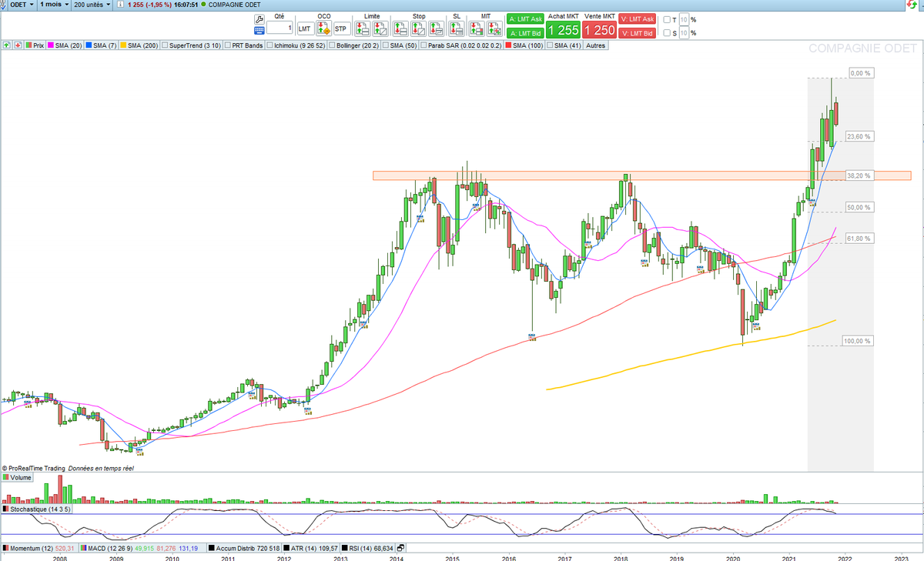The height and width of the screenshot is (561, 924).
Task: Toggle the SMA (7) blue indicator
Action: click(102, 45)
